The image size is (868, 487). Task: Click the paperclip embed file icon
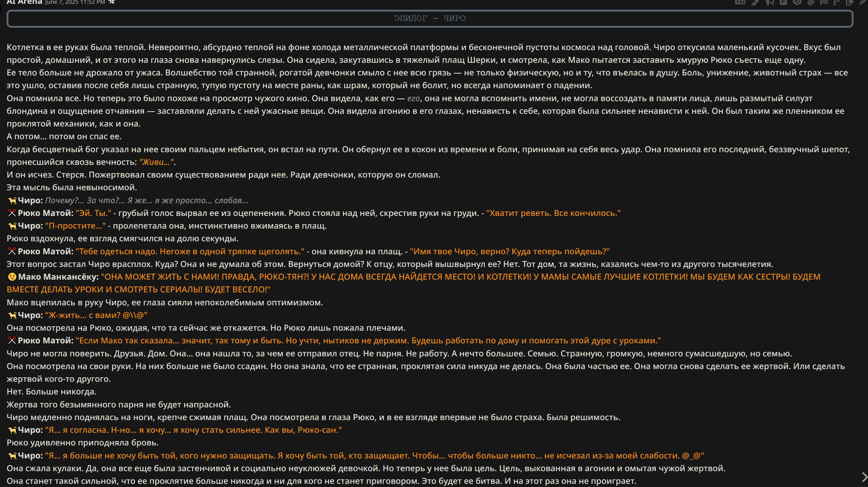coord(811,2)
